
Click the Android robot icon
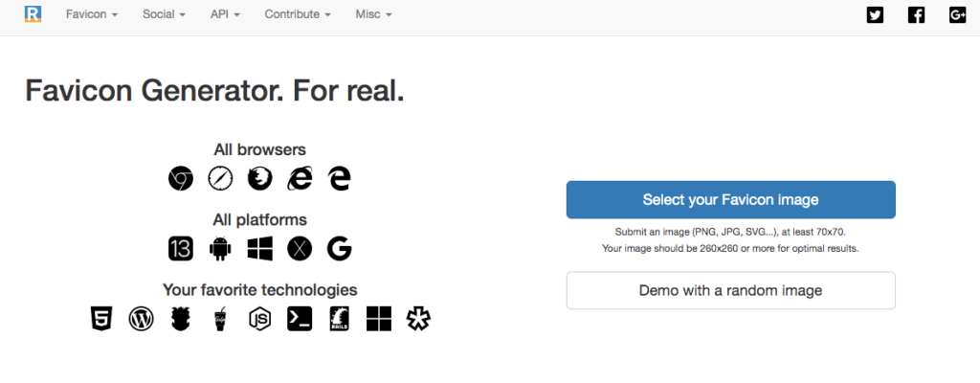tap(220, 249)
